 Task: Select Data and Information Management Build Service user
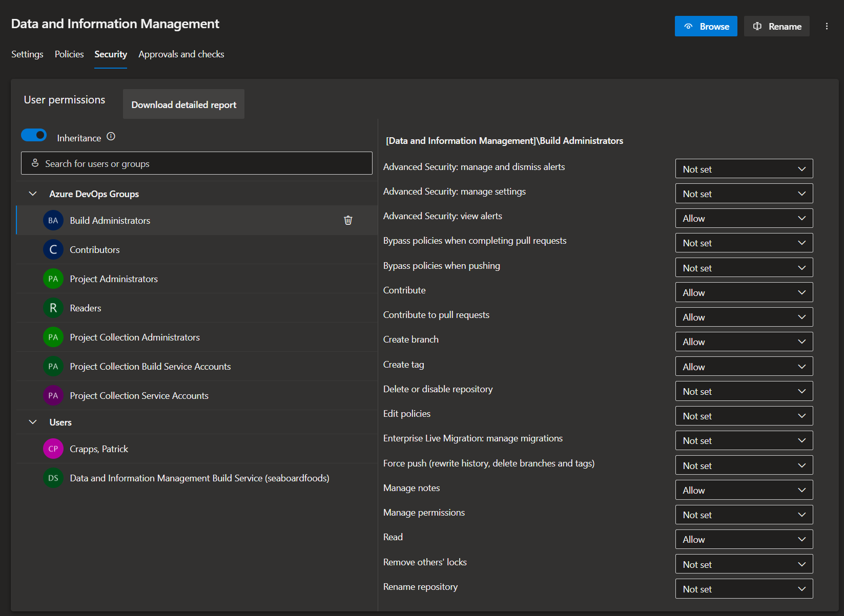(197, 478)
